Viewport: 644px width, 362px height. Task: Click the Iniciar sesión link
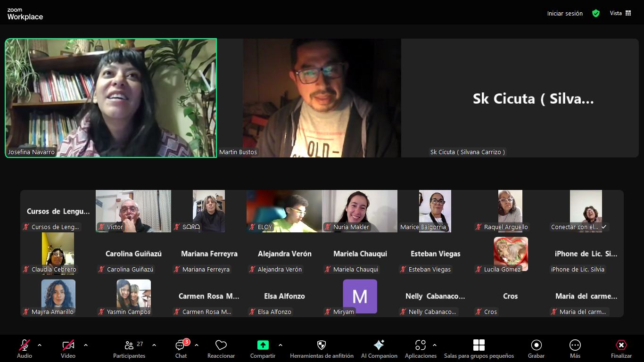565,13
